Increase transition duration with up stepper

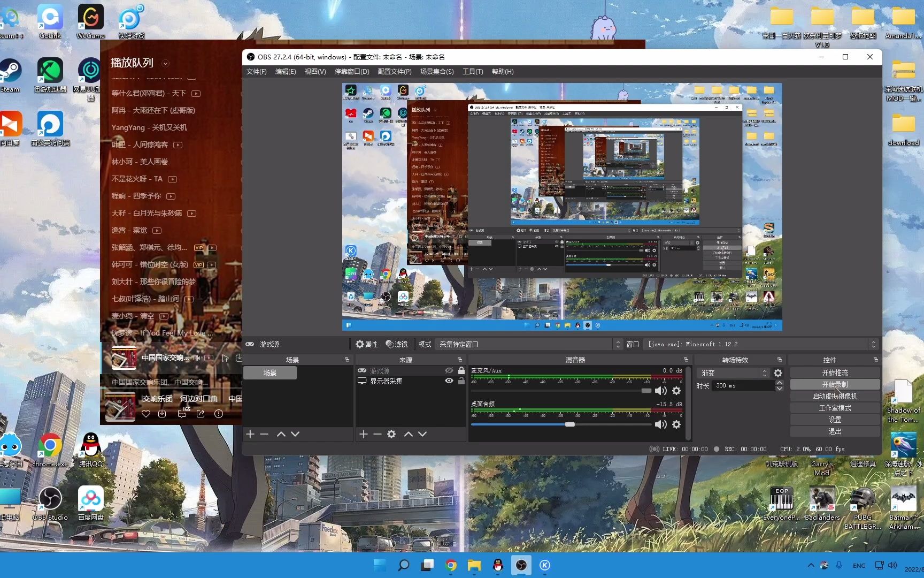[x=779, y=382]
